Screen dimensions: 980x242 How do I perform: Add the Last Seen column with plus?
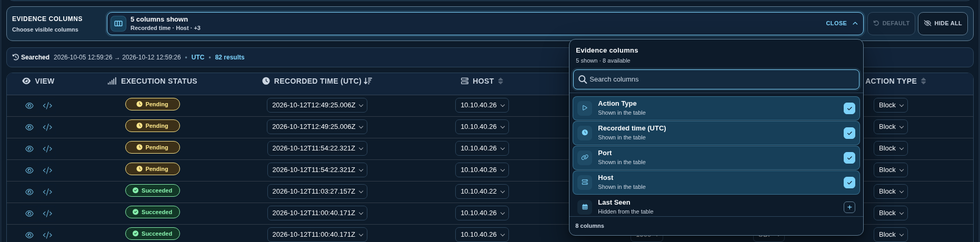(849, 207)
